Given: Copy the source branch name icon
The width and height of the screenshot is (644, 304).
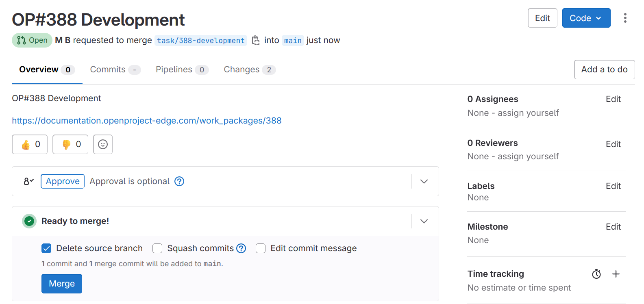Looking at the screenshot, I should [256, 40].
